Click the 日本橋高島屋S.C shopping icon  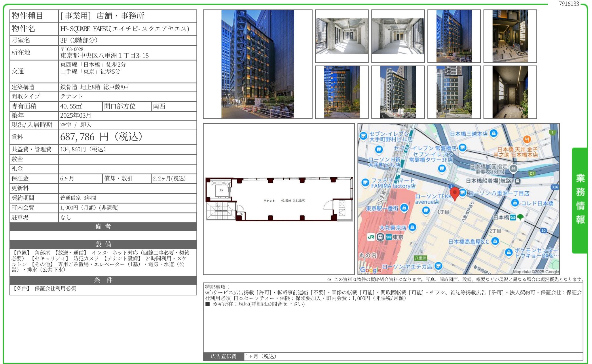(x=495, y=241)
